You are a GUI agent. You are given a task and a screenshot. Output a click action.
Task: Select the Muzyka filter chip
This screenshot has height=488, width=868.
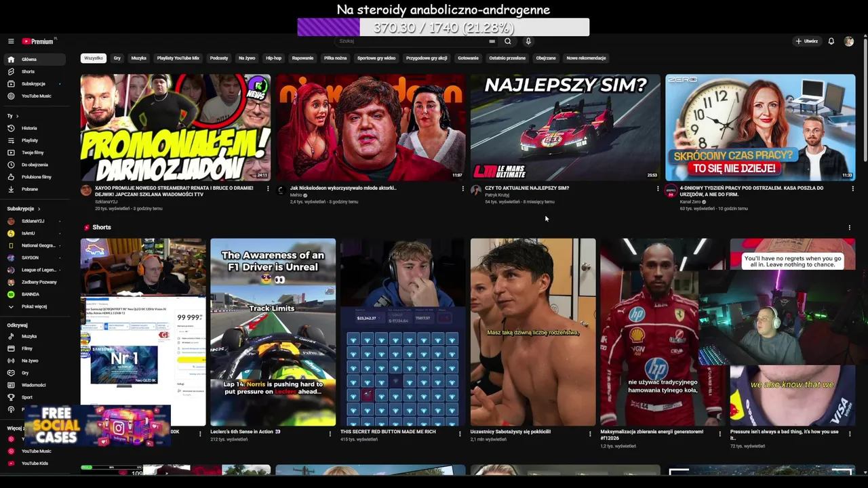(138, 58)
